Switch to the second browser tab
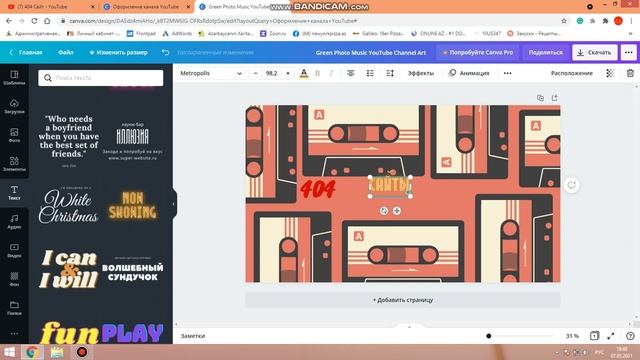This screenshot has width=640, height=360. 146,7
